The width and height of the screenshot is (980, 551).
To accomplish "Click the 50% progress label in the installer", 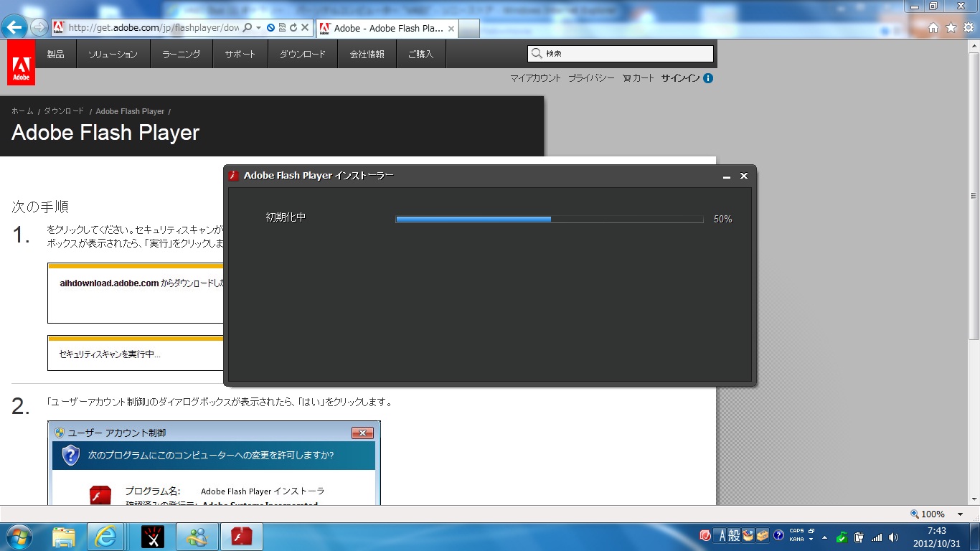I will point(723,219).
